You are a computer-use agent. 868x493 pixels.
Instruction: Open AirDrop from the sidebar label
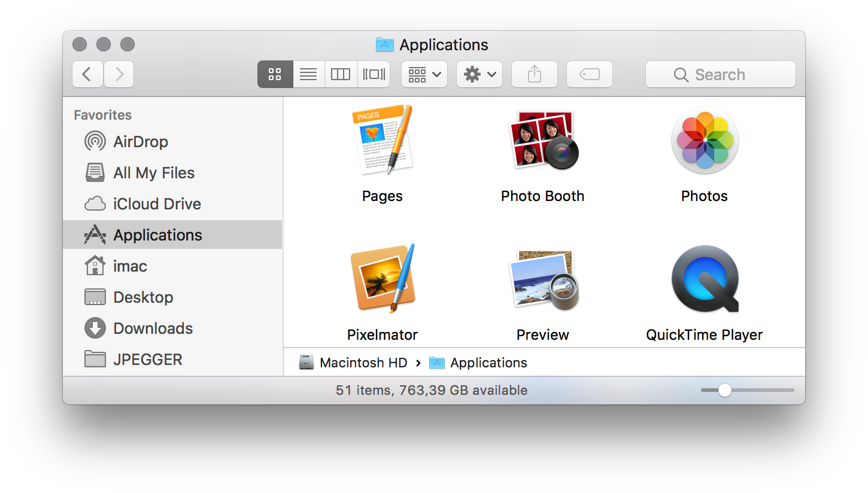(x=141, y=142)
